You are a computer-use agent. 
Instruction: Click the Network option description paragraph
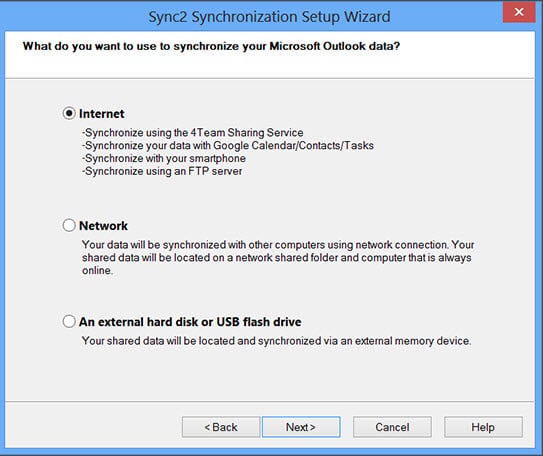(278, 258)
